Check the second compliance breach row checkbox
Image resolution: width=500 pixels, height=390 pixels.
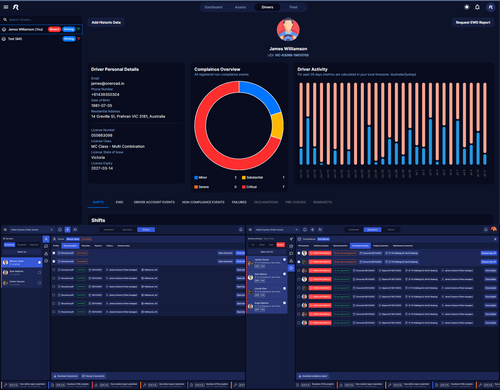click(299, 262)
